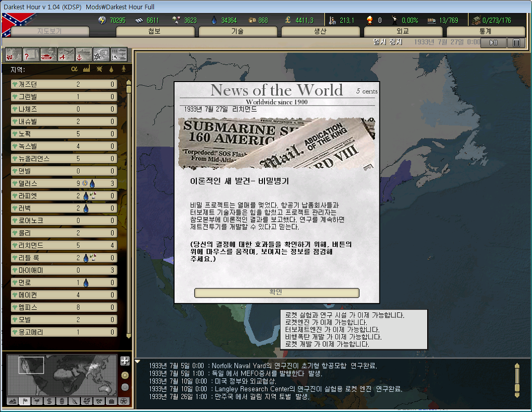Open the 생산 production tab
This screenshot has height=412, width=532.
[320, 31]
